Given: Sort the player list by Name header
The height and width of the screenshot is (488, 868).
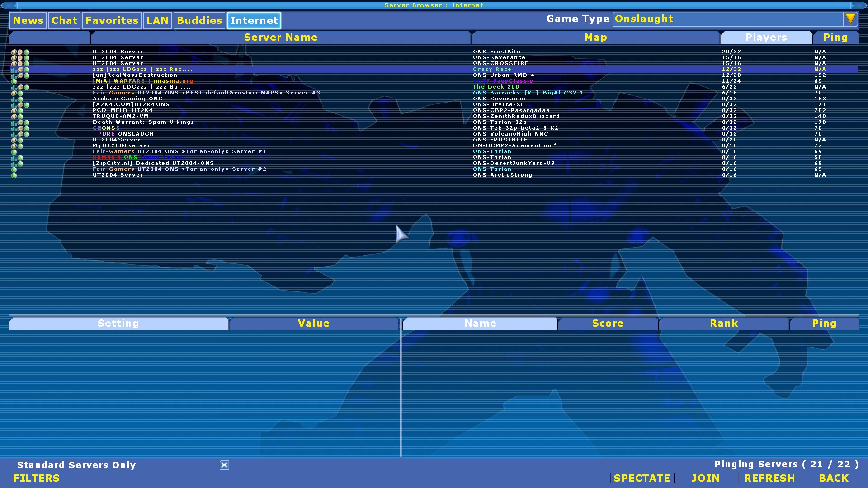Looking at the screenshot, I should 480,324.
